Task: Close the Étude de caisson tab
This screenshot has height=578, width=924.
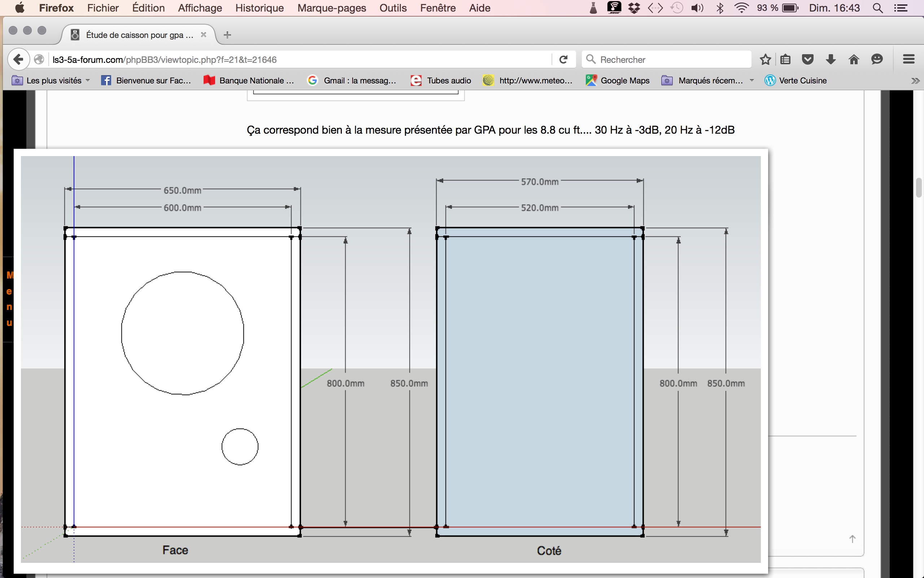Action: click(x=204, y=35)
